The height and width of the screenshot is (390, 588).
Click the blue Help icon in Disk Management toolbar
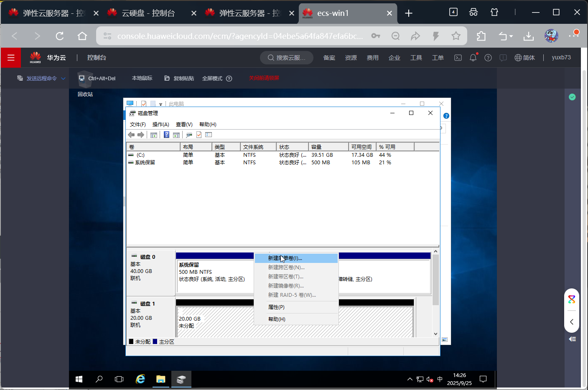click(x=167, y=135)
